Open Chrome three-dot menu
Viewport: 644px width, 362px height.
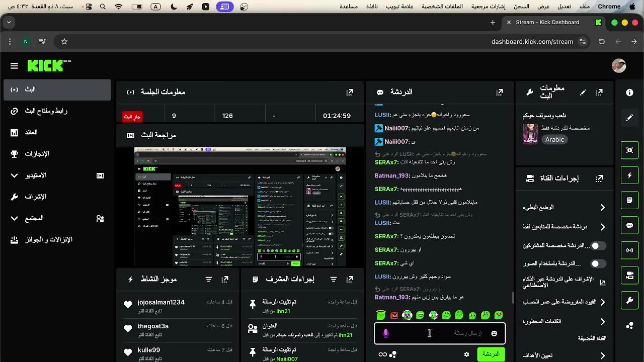click(10, 42)
